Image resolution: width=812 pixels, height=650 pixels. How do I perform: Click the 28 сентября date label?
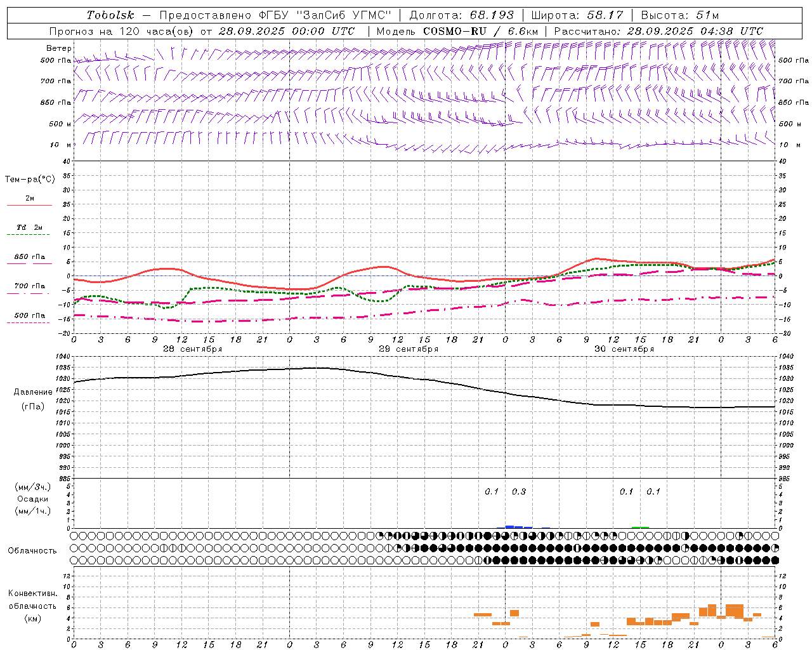click(x=193, y=349)
